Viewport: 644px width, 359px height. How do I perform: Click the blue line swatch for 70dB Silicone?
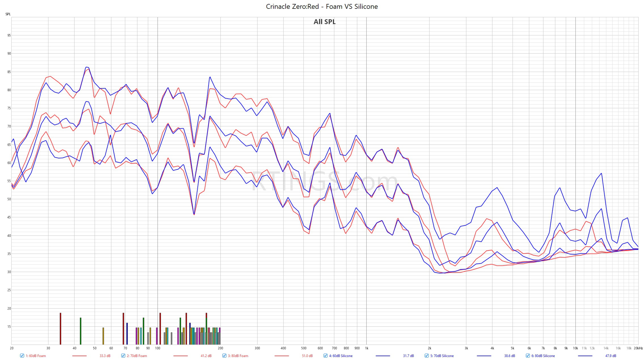point(484,356)
